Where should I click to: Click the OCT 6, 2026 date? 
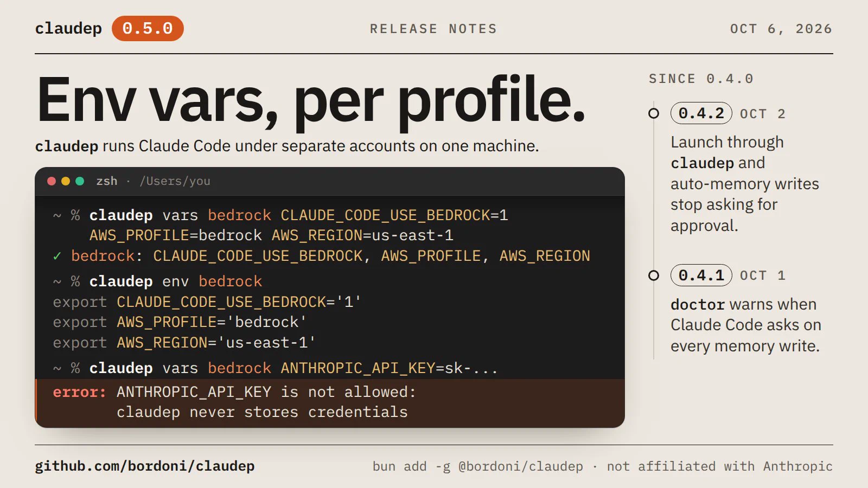(781, 29)
